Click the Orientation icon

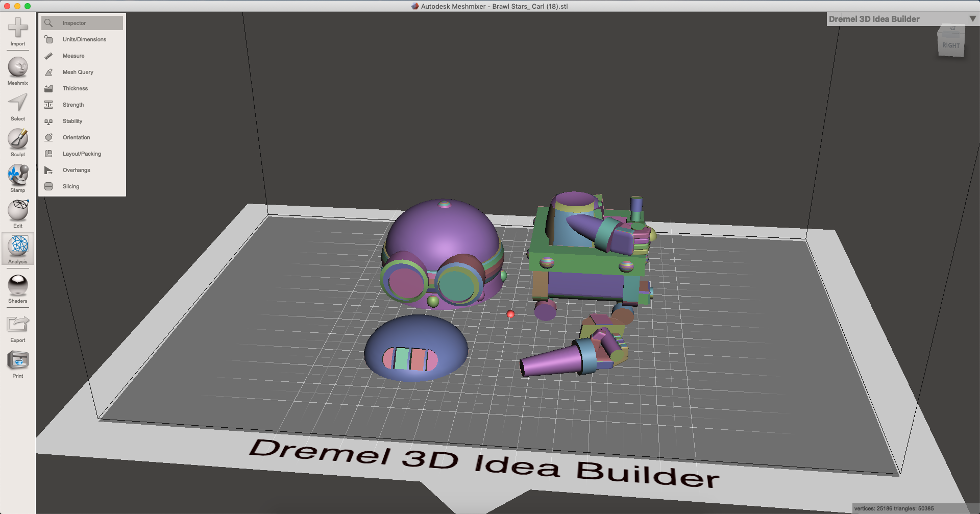(48, 137)
